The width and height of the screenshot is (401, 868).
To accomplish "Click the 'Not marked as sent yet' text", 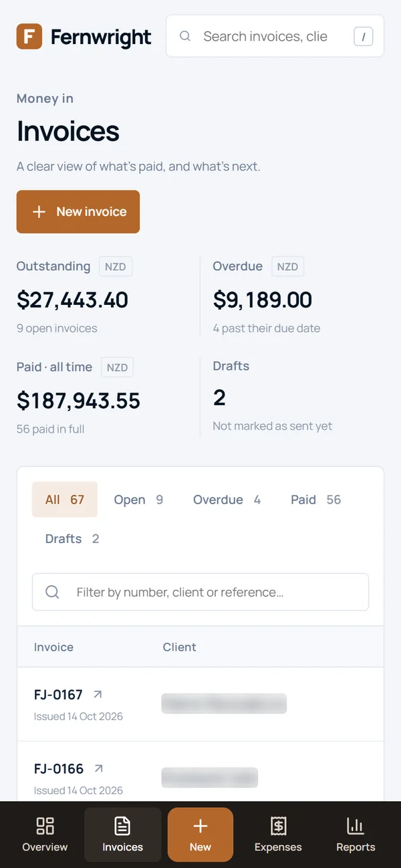I will [x=272, y=426].
